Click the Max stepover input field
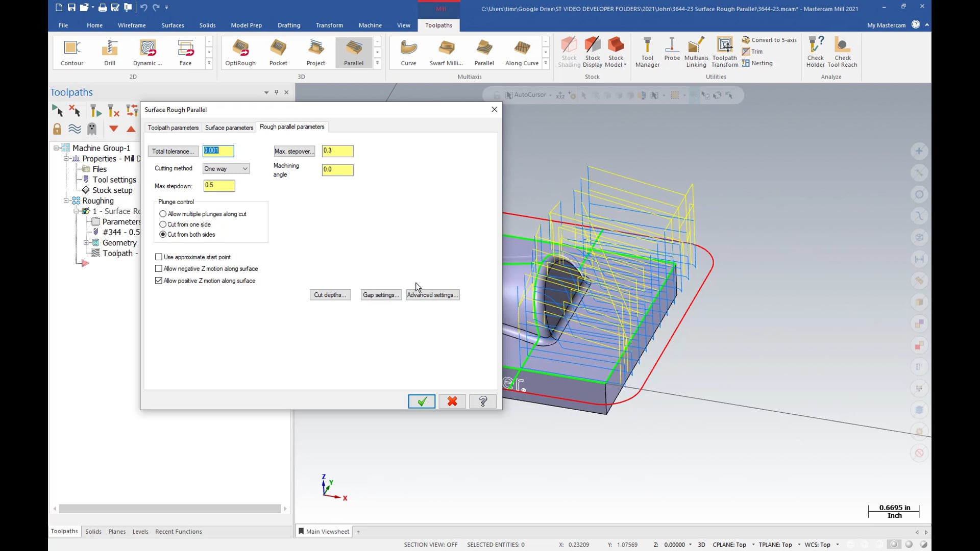The height and width of the screenshot is (551, 980). click(337, 150)
